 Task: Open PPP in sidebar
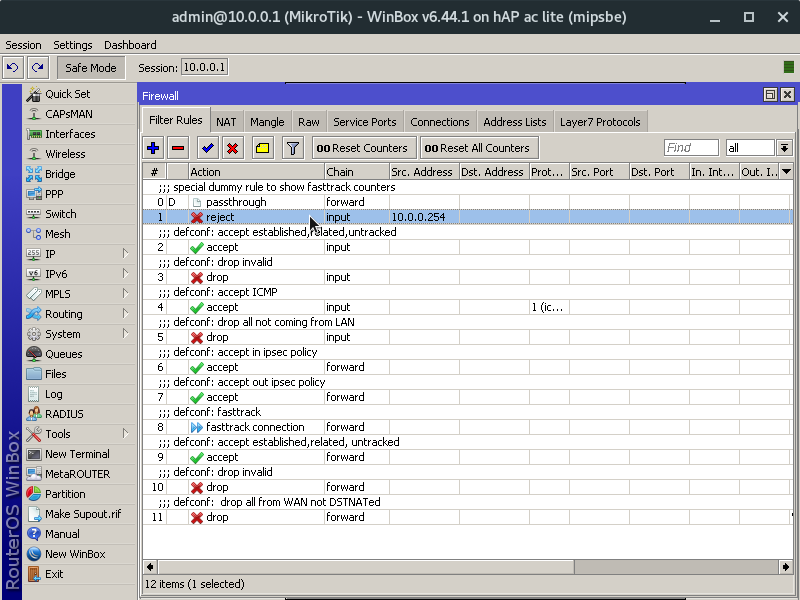coord(80,194)
